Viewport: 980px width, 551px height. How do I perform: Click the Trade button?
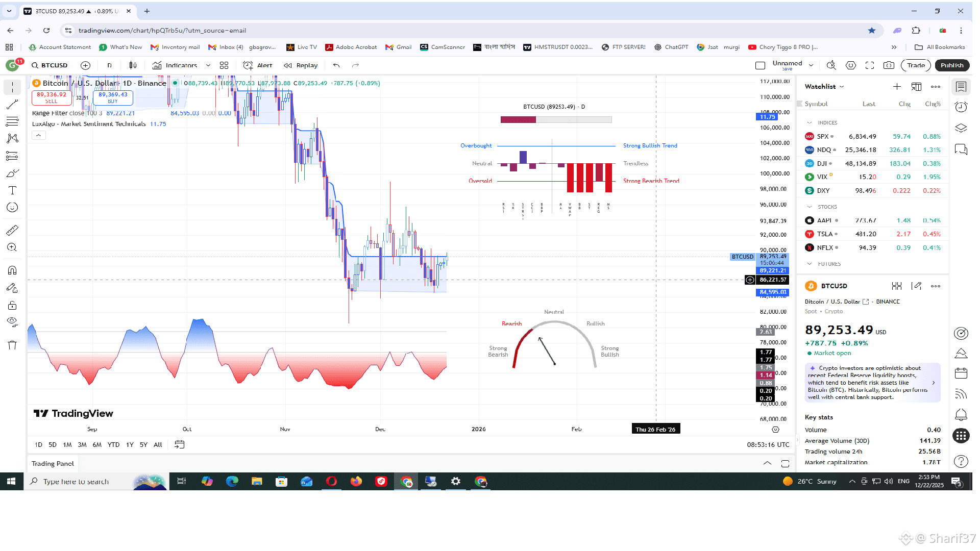click(x=916, y=65)
